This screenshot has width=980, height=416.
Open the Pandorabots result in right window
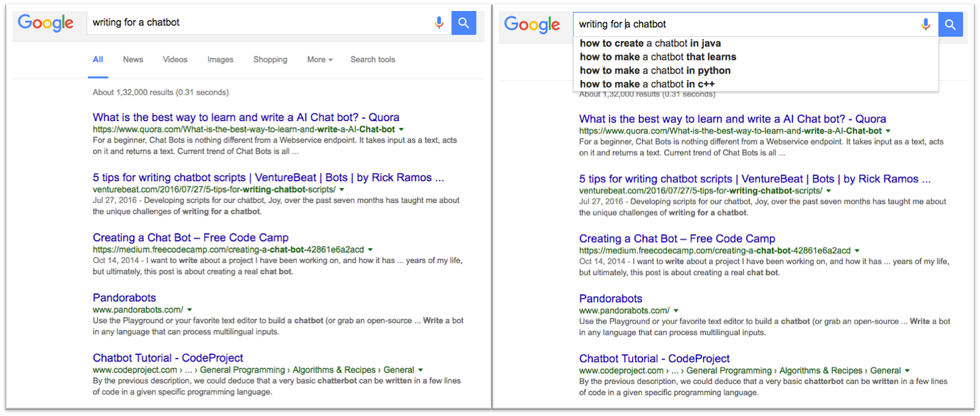click(611, 299)
